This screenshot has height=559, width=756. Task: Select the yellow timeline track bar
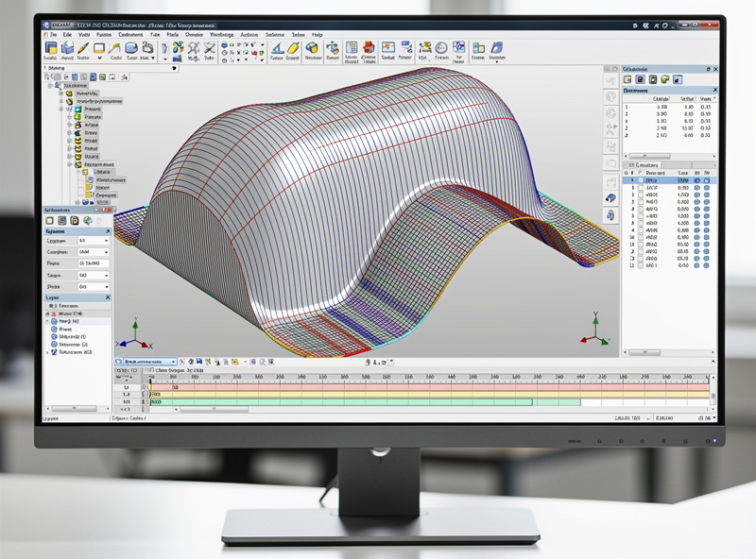tap(430, 394)
